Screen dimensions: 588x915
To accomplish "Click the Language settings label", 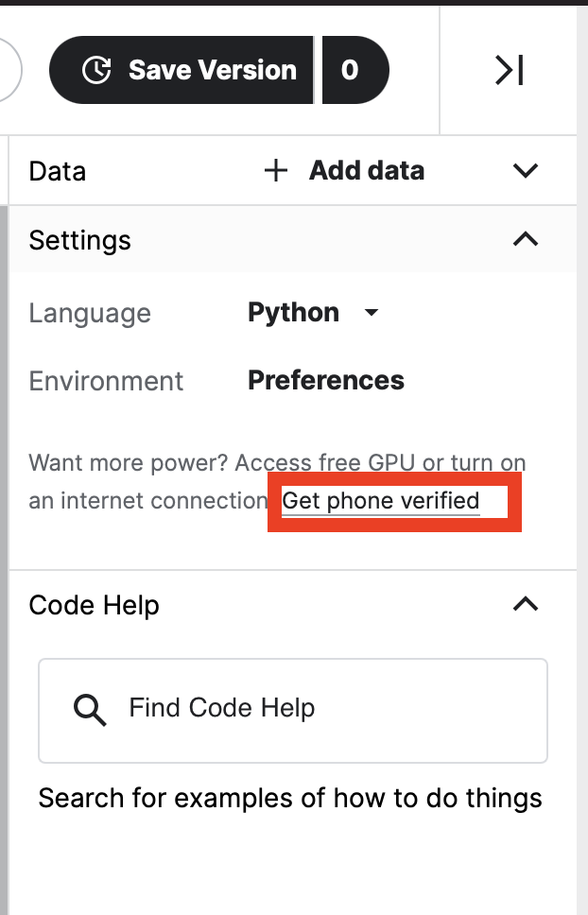I will click(90, 313).
